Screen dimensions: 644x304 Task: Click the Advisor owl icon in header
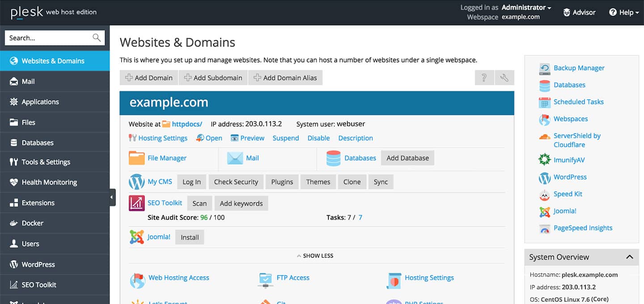tap(567, 12)
